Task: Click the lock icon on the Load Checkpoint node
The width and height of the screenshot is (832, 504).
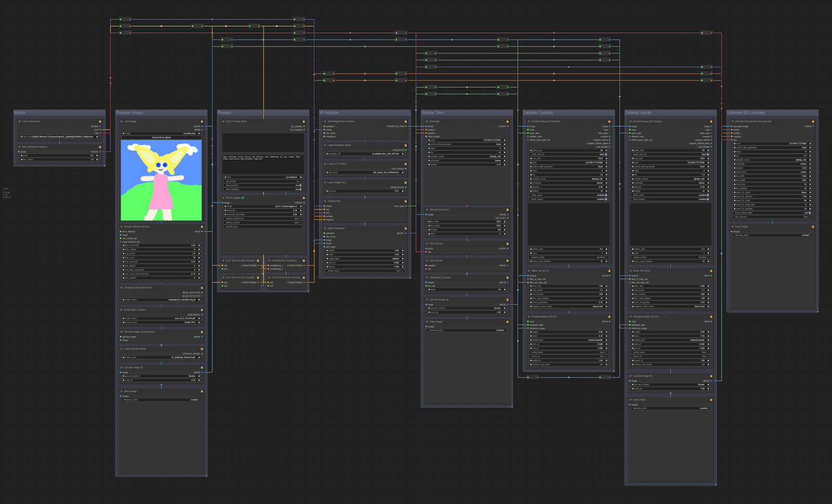Action: click(99, 122)
